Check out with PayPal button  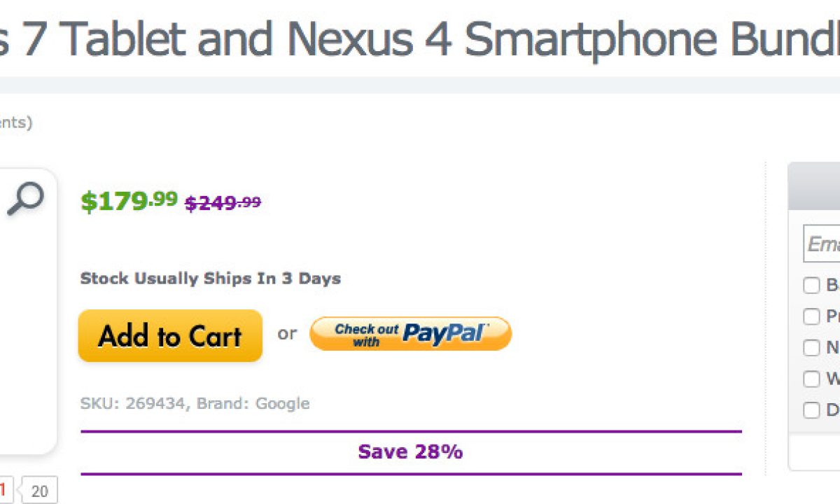tap(410, 333)
